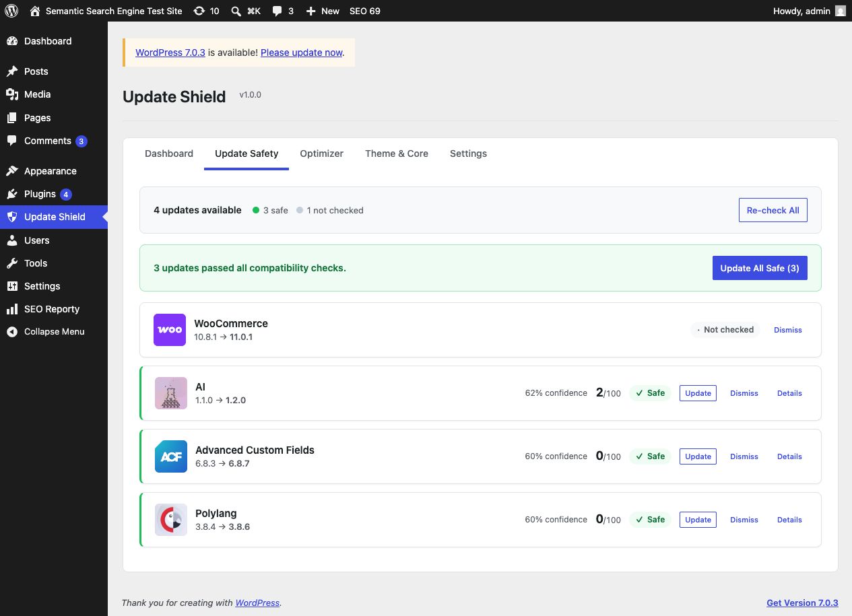The width and height of the screenshot is (852, 616).
Task: Switch to the Dashboard tab
Action: click(169, 153)
